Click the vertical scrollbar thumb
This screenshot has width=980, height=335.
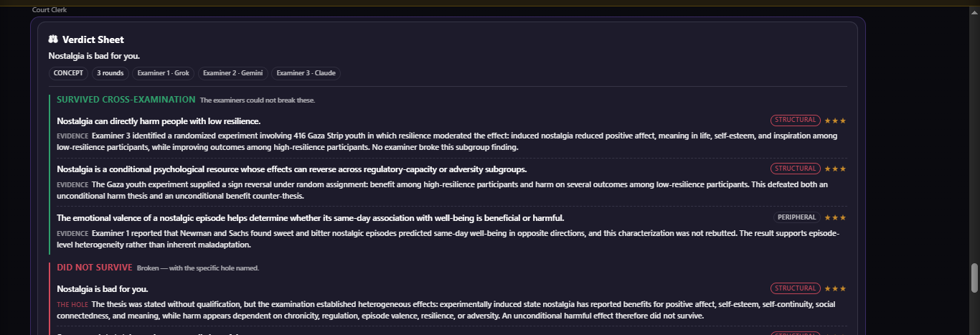(x=974, y=278)
